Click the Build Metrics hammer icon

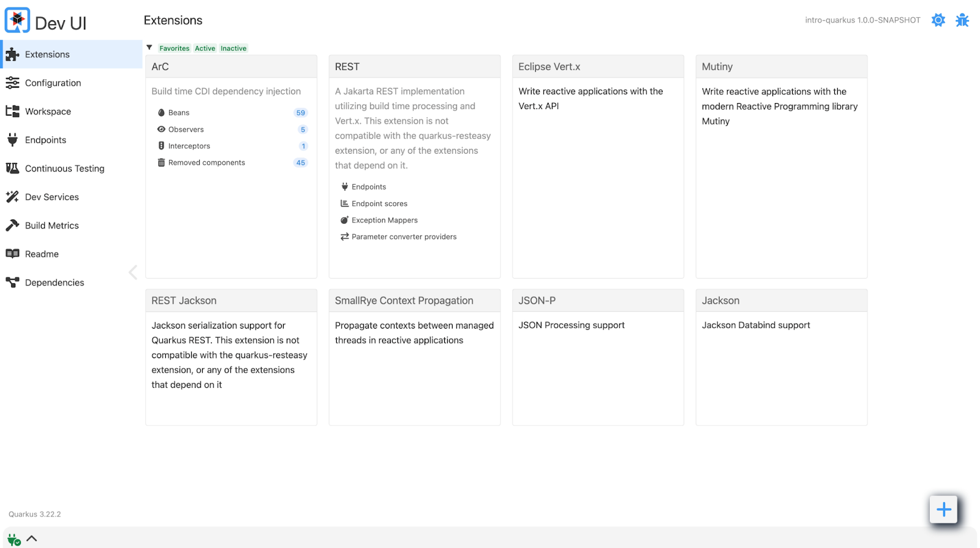pyautogui.click(x=12, y=226)
